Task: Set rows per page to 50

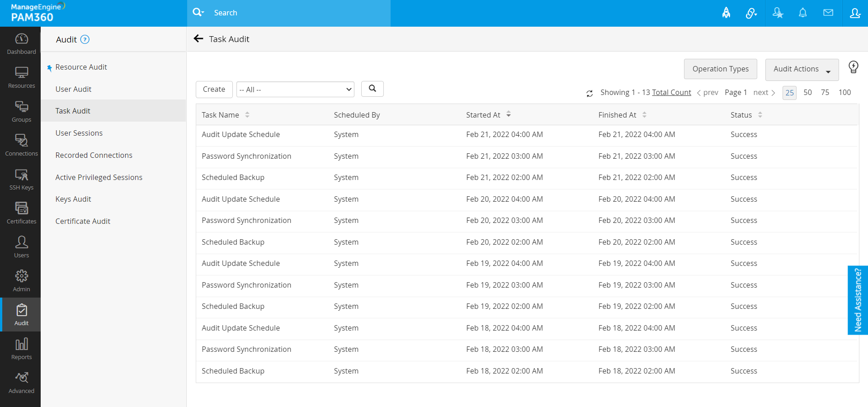Action: coord(807,92)
